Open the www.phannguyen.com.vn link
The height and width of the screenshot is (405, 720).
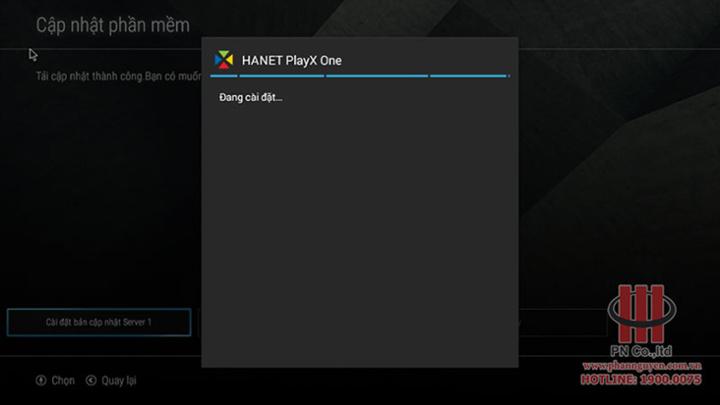642,366
